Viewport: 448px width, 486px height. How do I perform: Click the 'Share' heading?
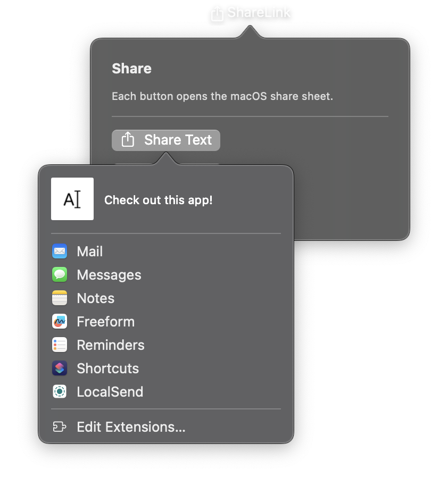pos(131,69)
